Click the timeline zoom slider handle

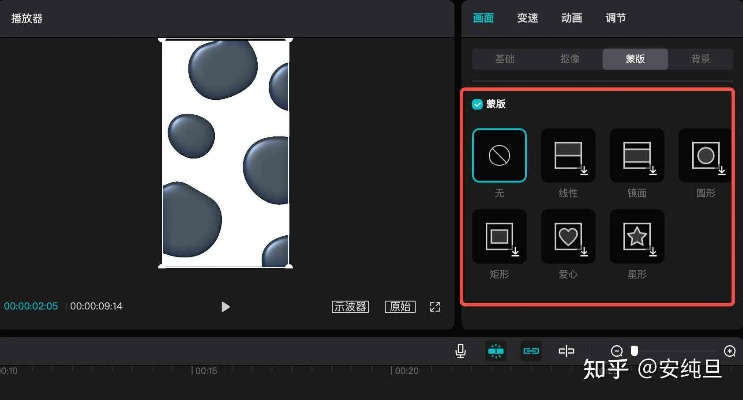coord(634,350)
